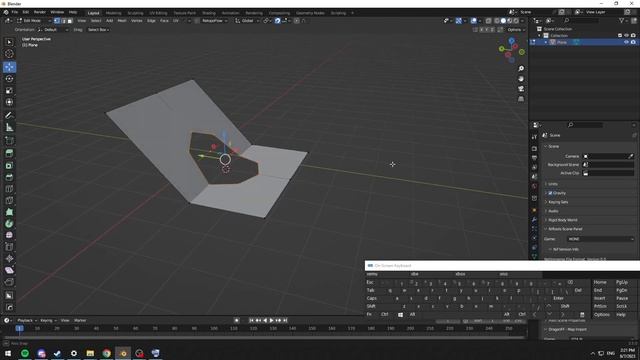Open the Game NONE dropdown

(601, 239)
